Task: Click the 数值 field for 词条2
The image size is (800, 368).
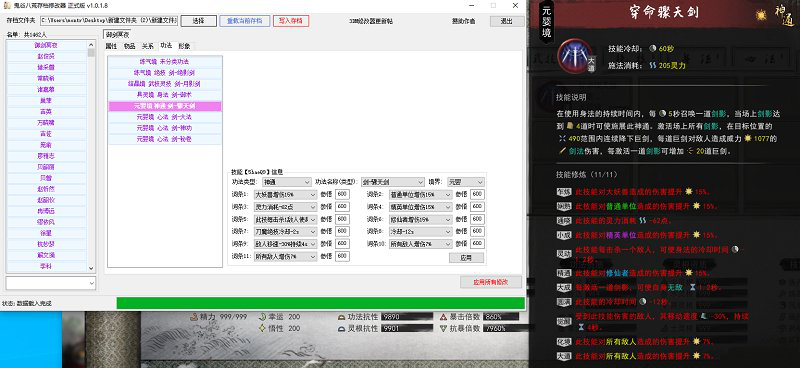Action: click(478, 194)
